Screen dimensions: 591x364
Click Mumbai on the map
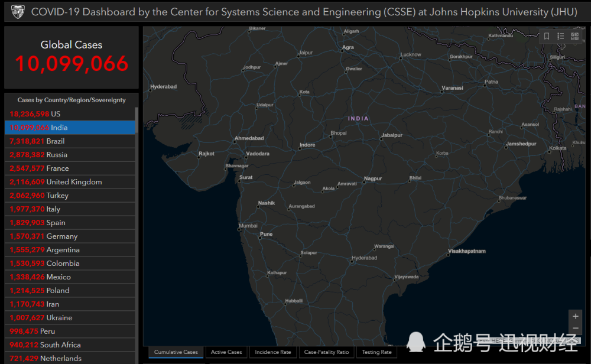[x=248, y=226]
